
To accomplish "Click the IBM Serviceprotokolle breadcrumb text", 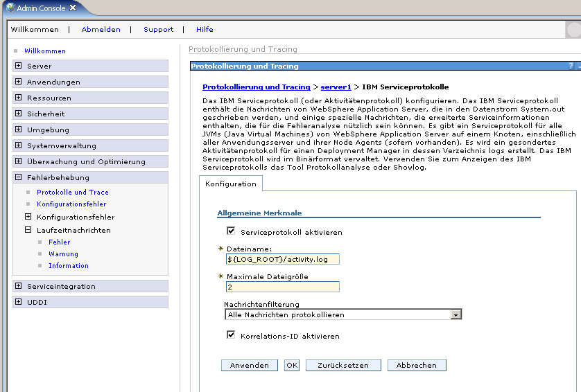I will (x=406, y=87).
